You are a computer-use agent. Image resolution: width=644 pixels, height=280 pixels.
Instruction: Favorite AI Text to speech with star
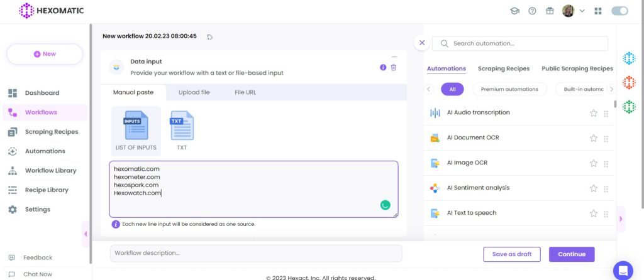coord(594,213)
